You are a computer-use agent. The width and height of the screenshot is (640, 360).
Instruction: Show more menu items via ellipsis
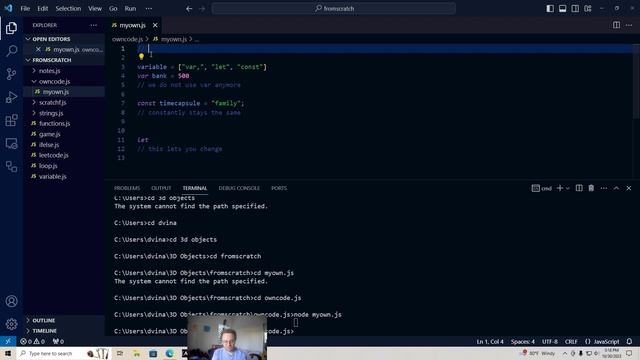[x=149, y=8]
